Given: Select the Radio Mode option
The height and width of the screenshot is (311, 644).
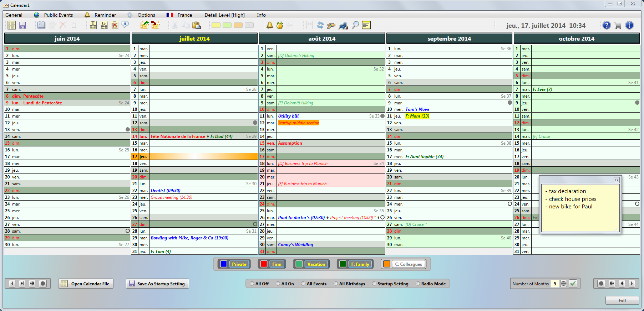Looking at the screenshot, I should click(431, 284).
